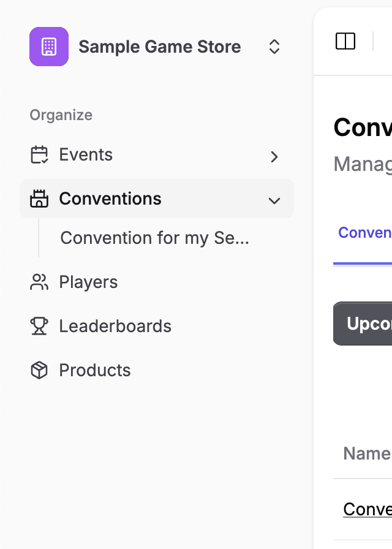Select Conventions in the sidebar

[110, 199]
